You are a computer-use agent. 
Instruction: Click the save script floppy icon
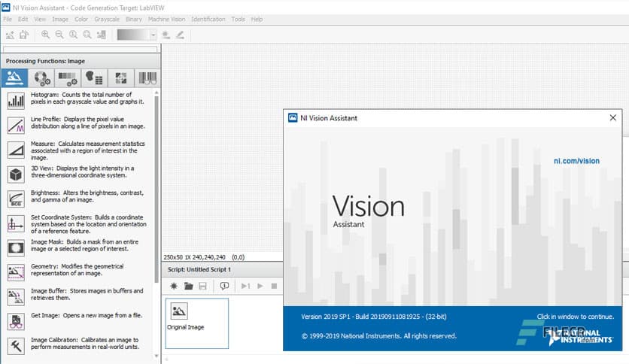[202, 286]
